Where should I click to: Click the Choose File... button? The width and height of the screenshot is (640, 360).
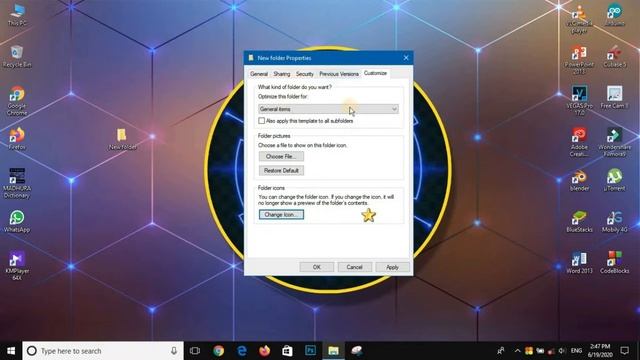click(281, 156)
